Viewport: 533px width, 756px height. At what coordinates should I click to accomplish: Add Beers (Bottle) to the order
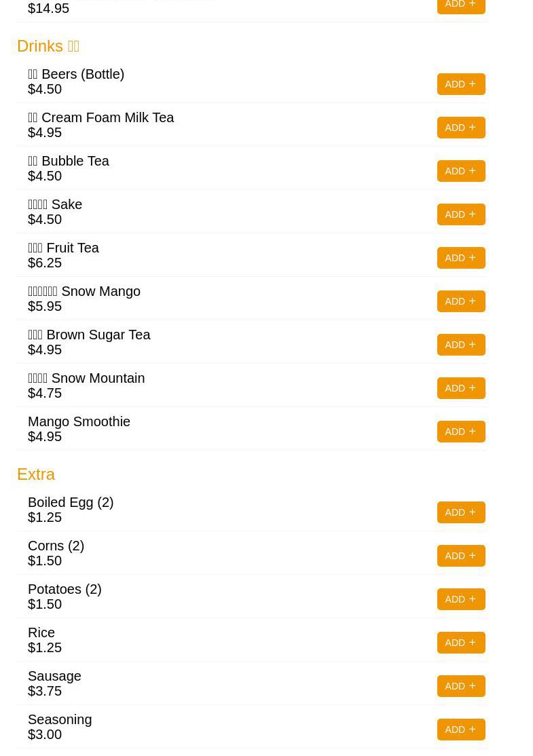(460, 84)
